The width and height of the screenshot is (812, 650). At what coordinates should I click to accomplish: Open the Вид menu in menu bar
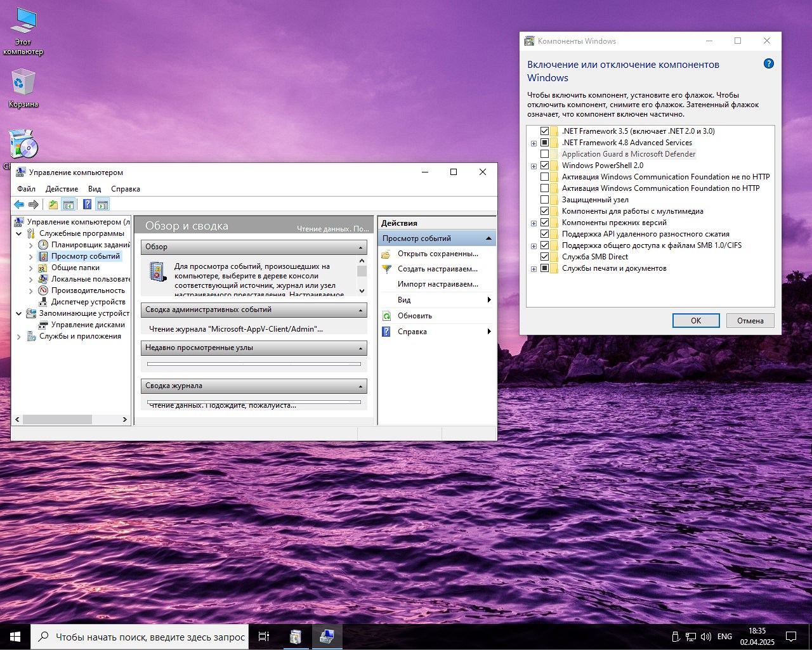pyautogui.click(x=95, y=189)
